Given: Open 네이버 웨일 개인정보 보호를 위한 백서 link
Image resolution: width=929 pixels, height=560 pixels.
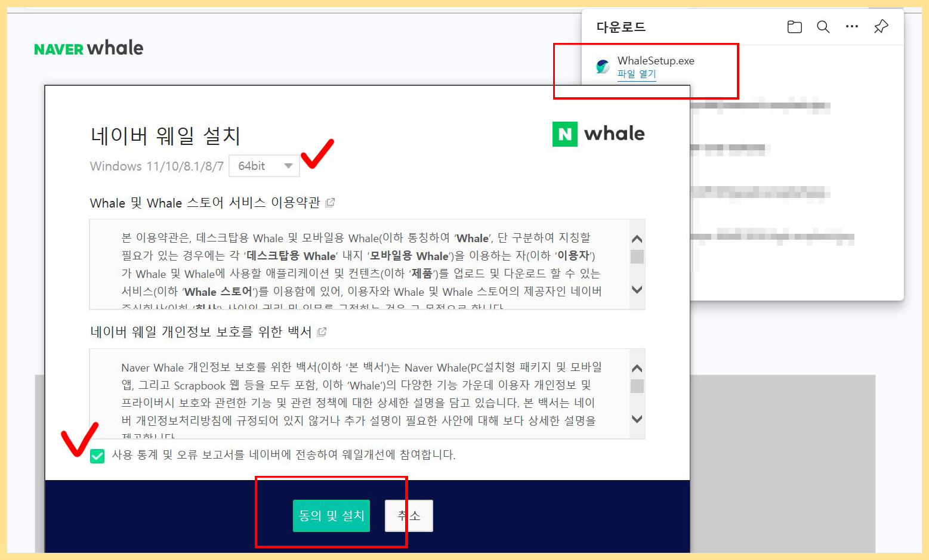Looking at the screenshot, I should click(201, 332).
